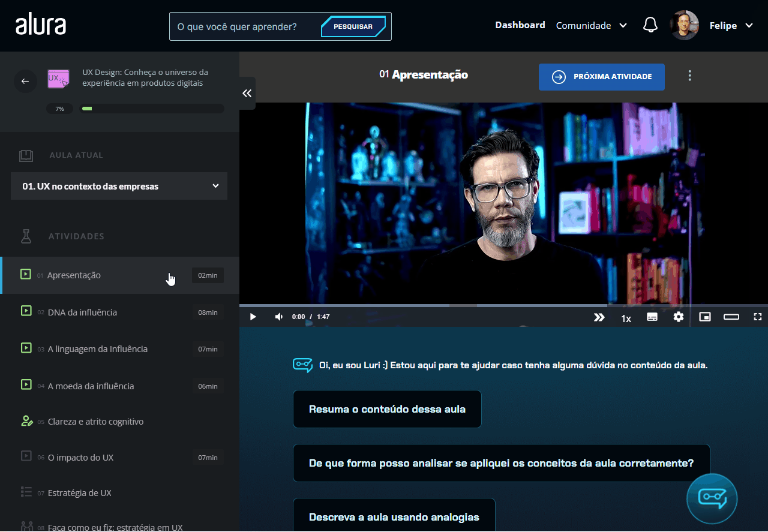Click the video icon for A linguagem da Influência
The height and width of the screenshot is (532, 768).
26,348
